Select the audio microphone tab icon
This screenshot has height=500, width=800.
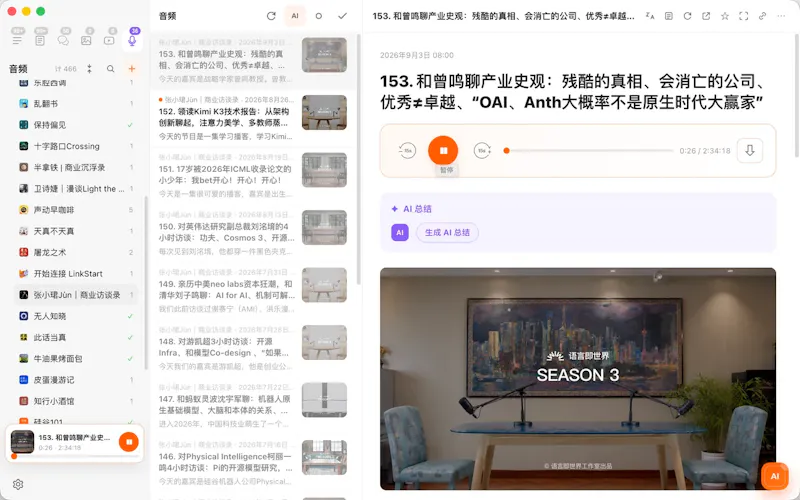[x=132, y=40]
